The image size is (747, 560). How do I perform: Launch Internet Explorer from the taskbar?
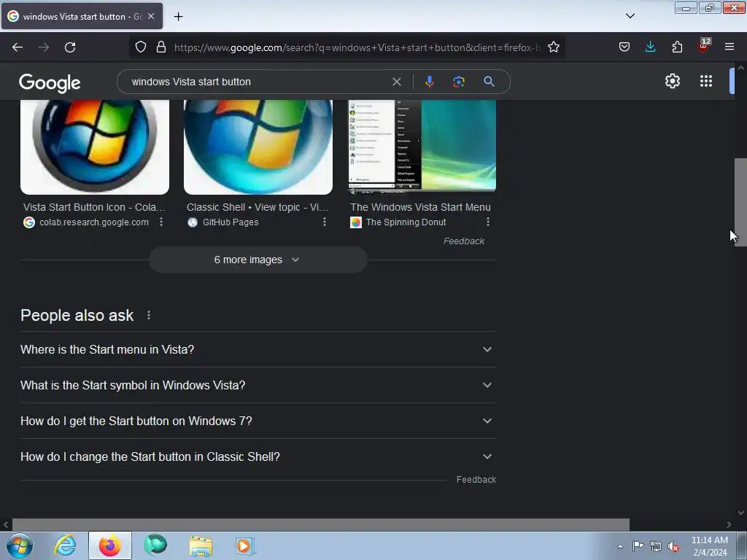pyautogui.click(x=65, y=545)
